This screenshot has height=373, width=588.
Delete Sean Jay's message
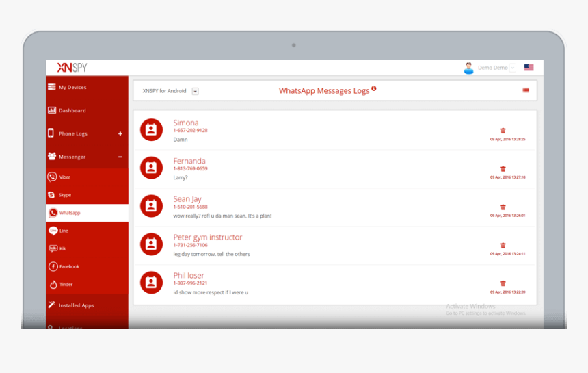[x=503, y=207]
